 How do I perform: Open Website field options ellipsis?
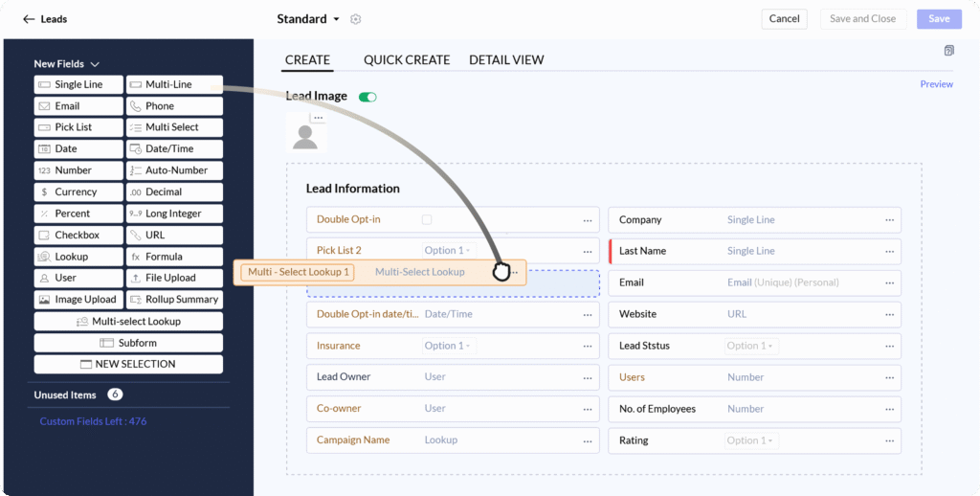(889, 315)
